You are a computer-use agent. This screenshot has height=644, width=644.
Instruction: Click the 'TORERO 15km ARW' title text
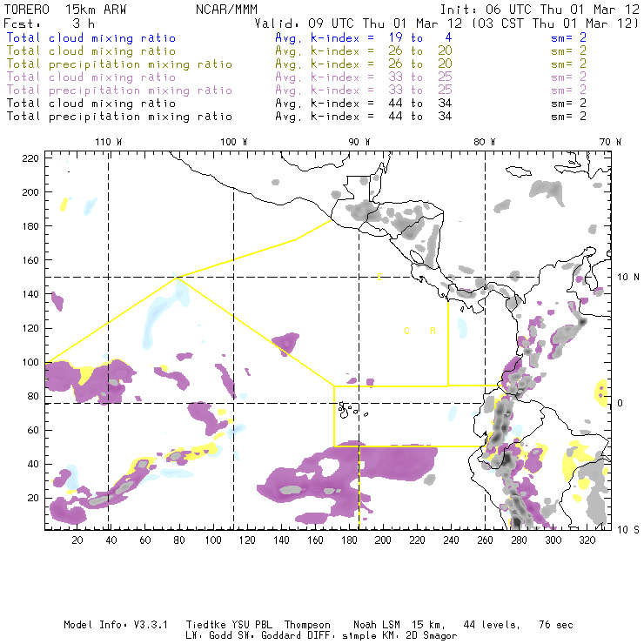tap(65, 10)
